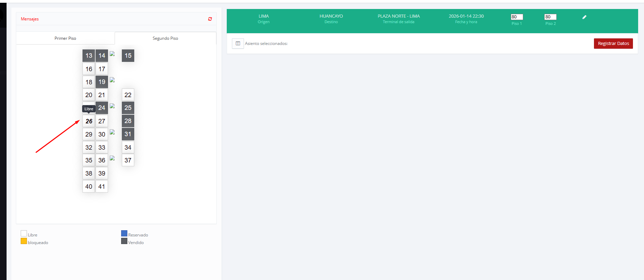The height and width of the screenshot is (280, 644).
Task: Click the panel layout icon beside Asiento seleccionados
Action: point(238,44)
